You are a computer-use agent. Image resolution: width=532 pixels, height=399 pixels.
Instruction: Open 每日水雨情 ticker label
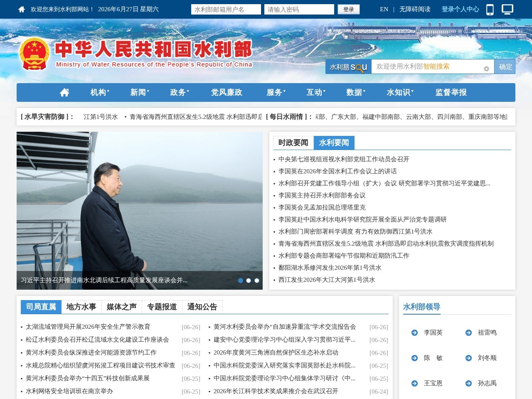pos(289,117)
